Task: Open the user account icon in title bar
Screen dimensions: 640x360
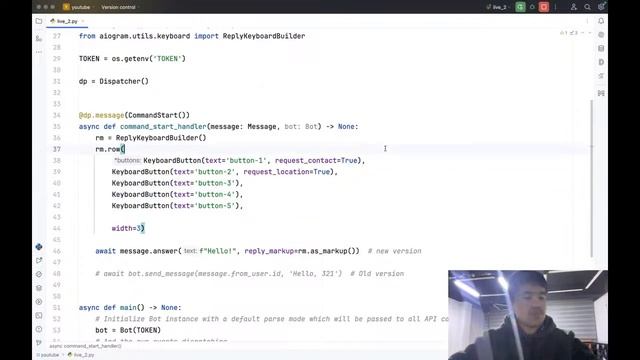Action: pyautogui.click(x=573, y=7)
